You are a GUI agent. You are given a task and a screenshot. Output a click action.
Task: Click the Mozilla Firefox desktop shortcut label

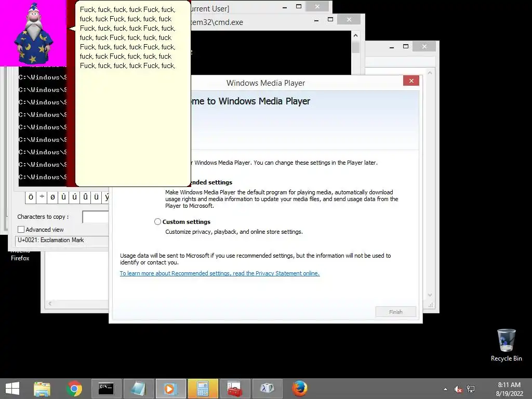point(20,255)
